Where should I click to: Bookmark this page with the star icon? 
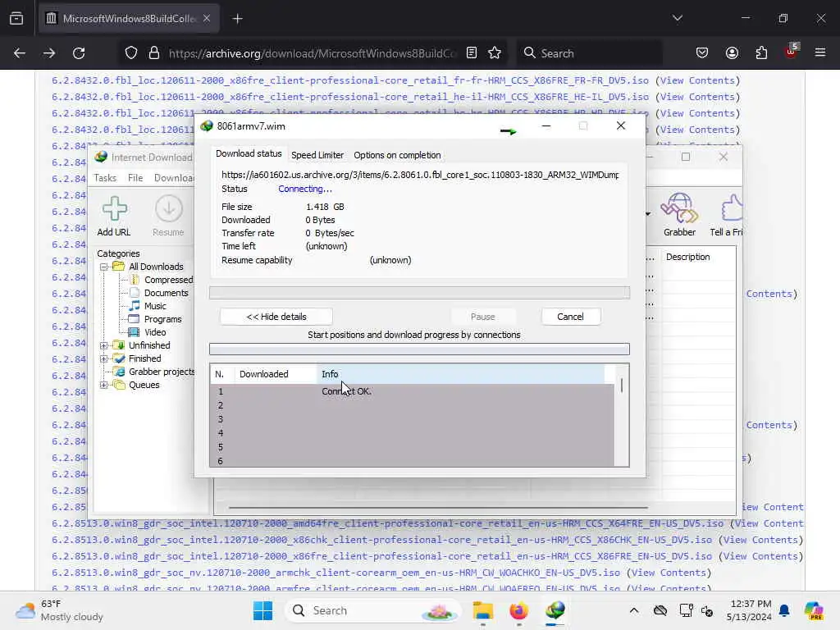(495, 53)
